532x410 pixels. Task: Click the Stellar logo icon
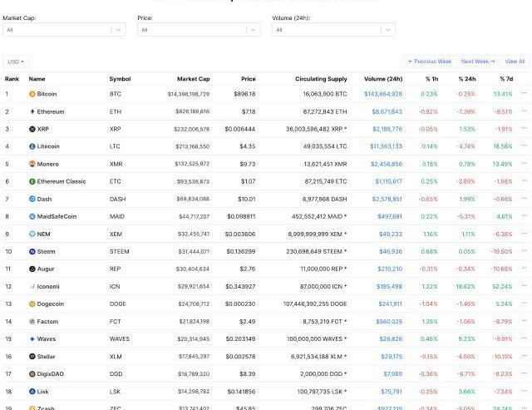[32, 357]
